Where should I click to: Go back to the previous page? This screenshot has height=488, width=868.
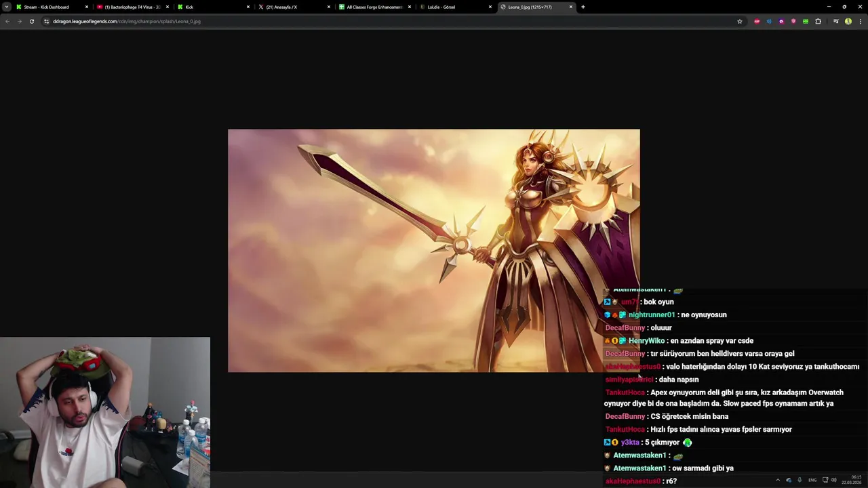7,21
